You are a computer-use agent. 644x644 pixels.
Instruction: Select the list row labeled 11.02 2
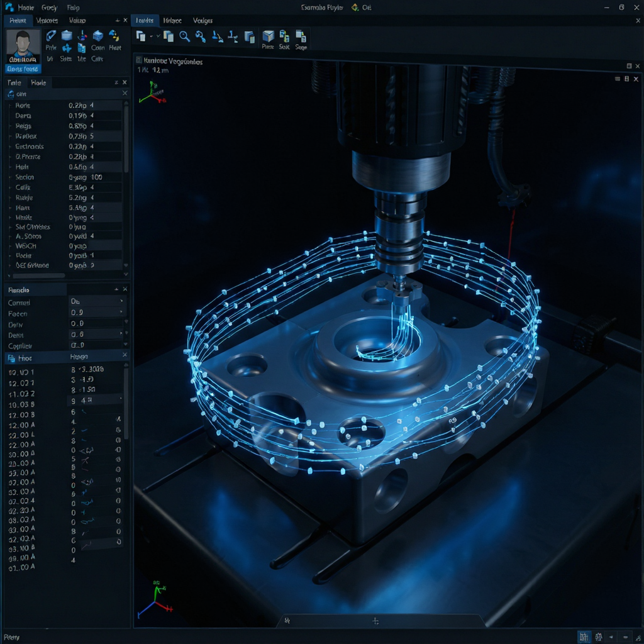pyautogui.click(x=21, y=394)
